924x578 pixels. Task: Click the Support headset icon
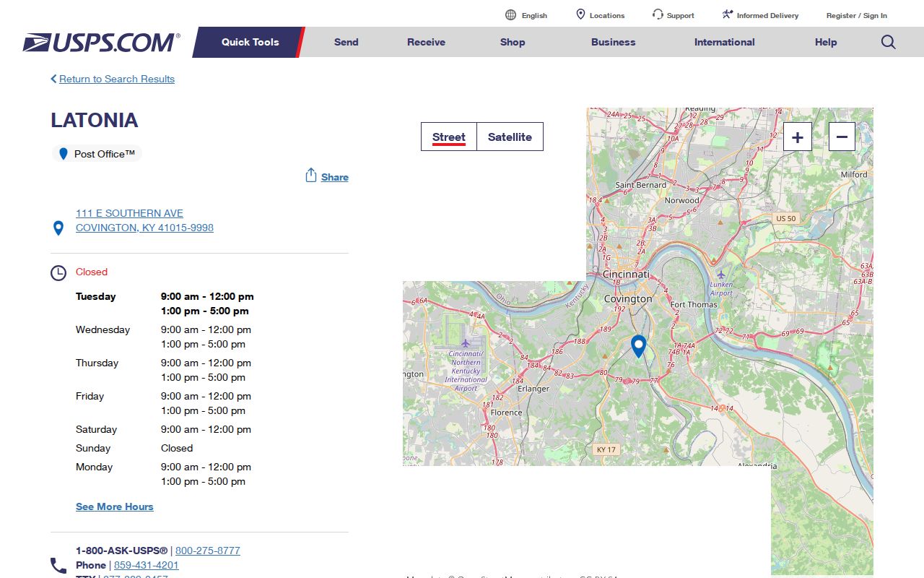pos(658,14)
